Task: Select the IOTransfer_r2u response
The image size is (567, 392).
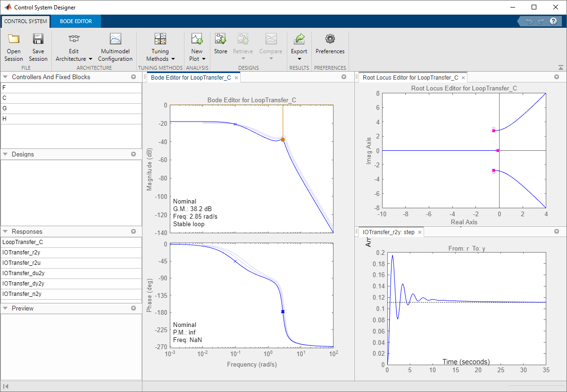Action: [71, 263]
